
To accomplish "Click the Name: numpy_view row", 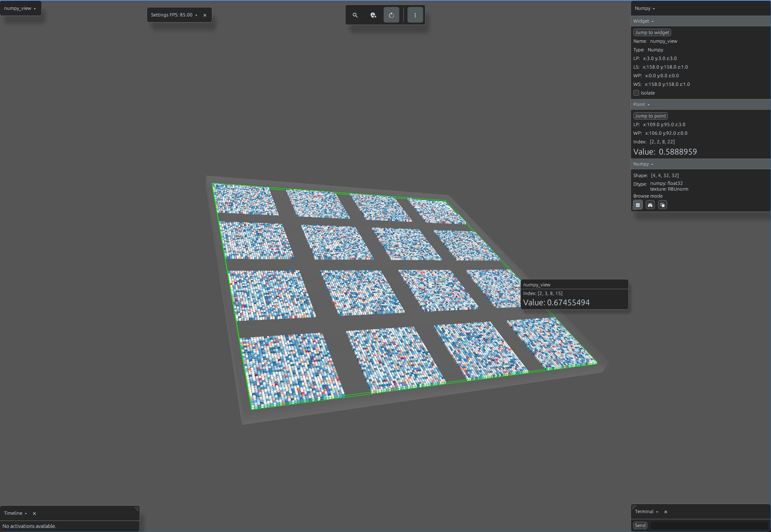I will pos(655,41).
